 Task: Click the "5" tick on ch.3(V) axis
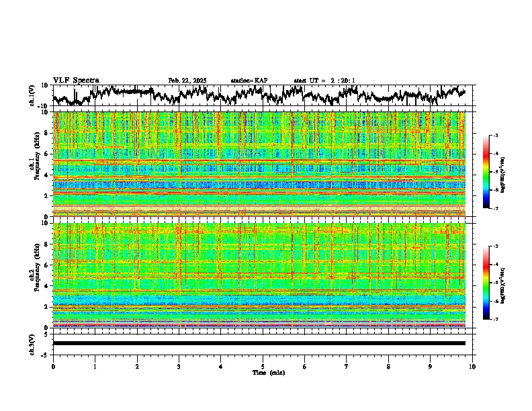[x=47, y=334]
